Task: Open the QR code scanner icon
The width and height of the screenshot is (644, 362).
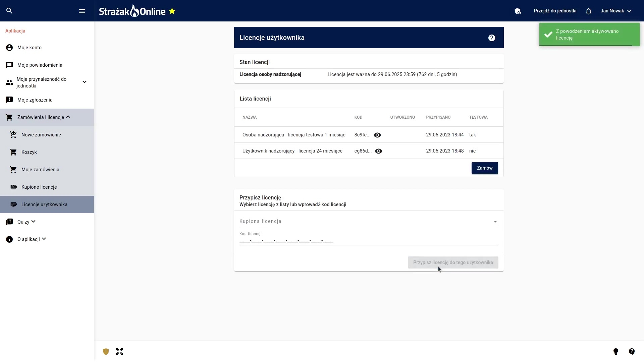Action: [x=119, y=352]
